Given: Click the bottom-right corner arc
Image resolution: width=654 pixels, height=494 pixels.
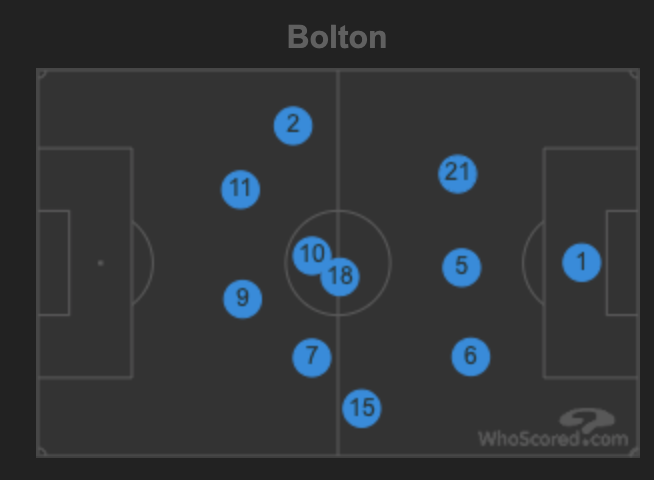Looking at the screenshot, I should click(634, 452).
